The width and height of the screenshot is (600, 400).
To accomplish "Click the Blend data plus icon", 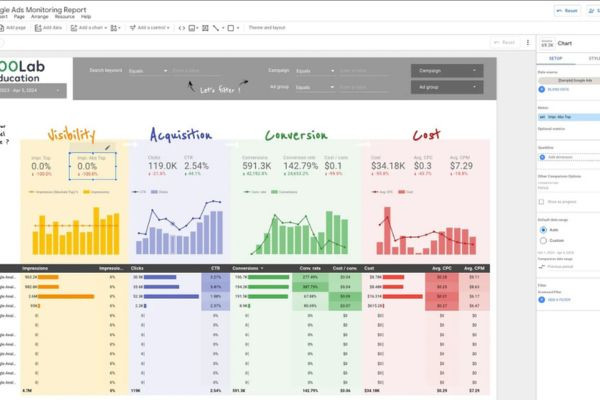I will tap(542, 89).
